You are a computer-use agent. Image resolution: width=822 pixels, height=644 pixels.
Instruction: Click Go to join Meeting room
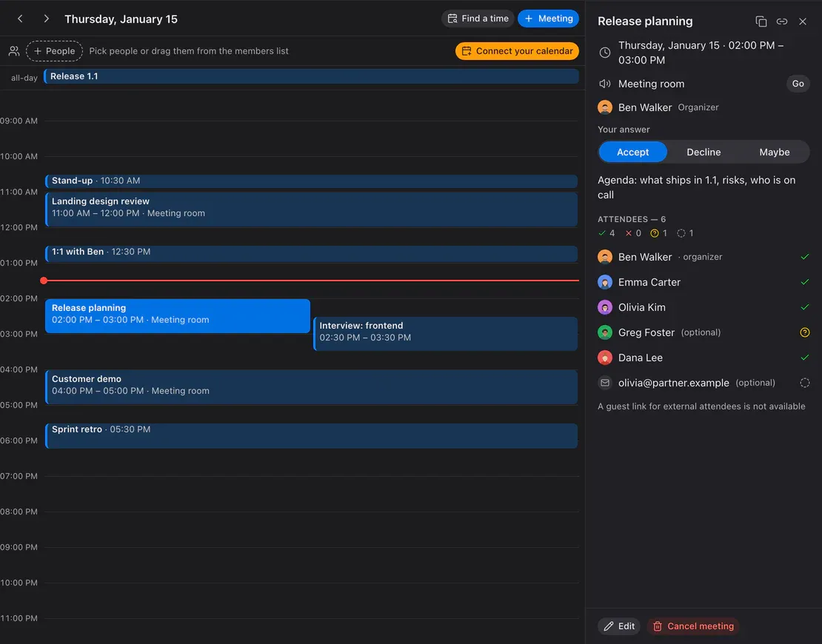tap(798, 84)
